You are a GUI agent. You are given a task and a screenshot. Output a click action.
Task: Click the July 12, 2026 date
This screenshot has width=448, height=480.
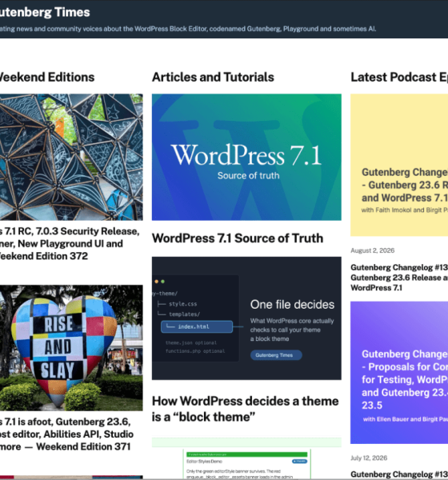369,458
